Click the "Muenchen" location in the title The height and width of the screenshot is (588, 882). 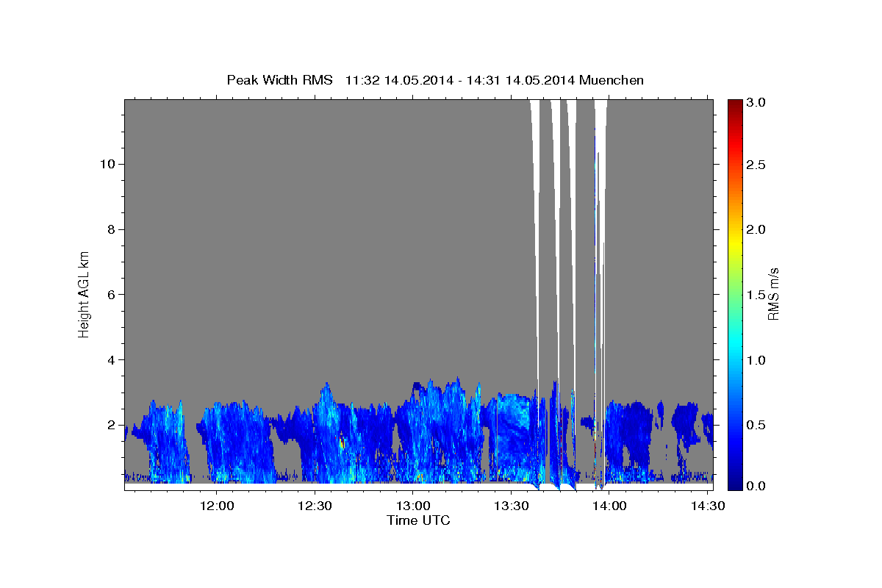coord(612,80)
